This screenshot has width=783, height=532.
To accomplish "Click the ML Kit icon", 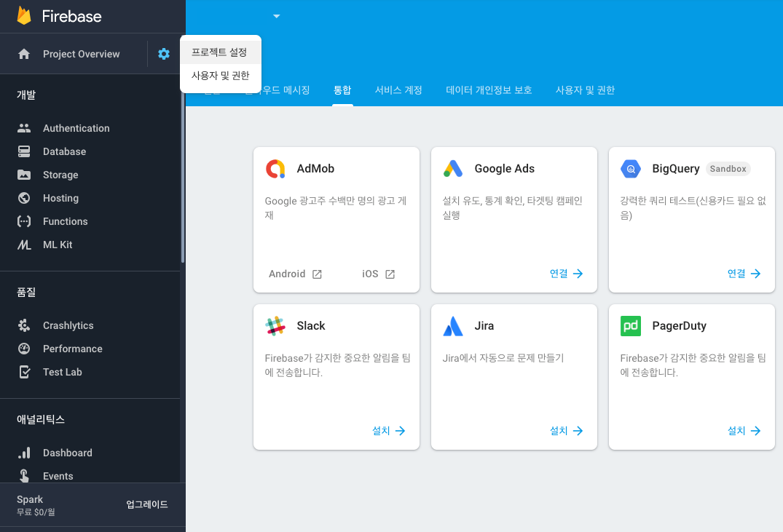I will 24,245.
